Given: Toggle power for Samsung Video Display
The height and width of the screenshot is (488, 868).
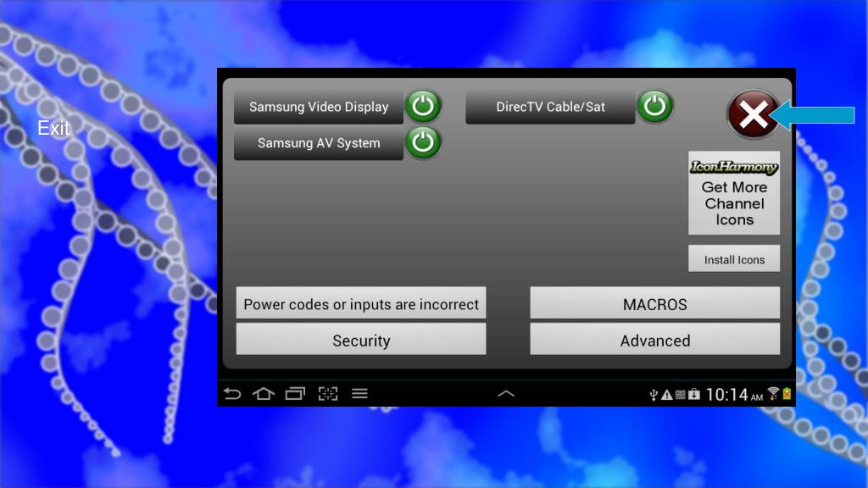Looking at the screenshot, I should tap(423, 107).
